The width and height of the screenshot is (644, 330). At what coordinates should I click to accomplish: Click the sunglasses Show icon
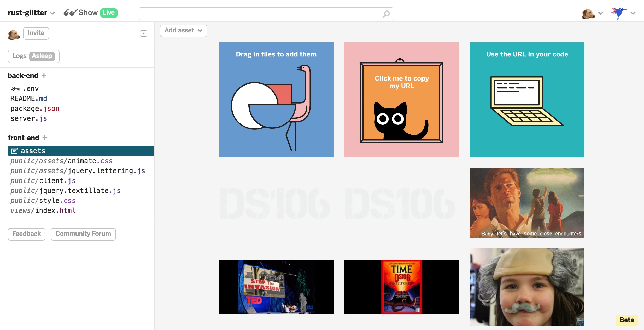pyautogui.click(x=71, y=13)
